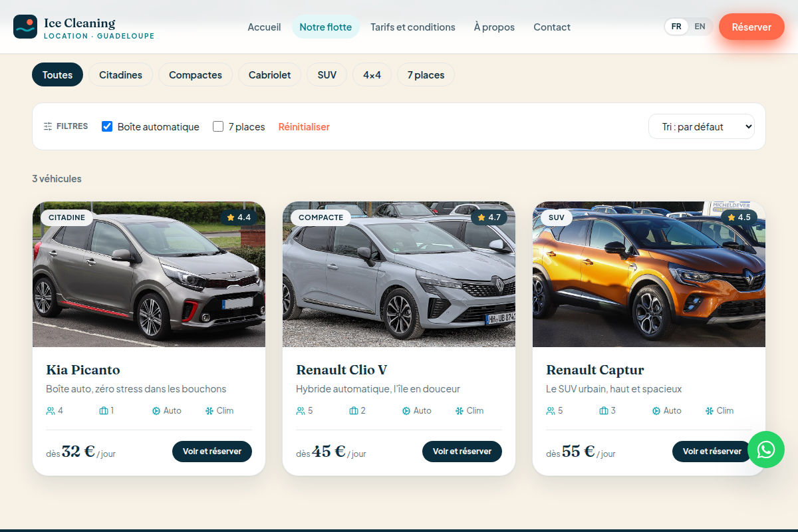The width and height of the screenshot is (798, 532).
Task: Click the passengers icon on Kia Picanto
Action: tap(51, 411)
